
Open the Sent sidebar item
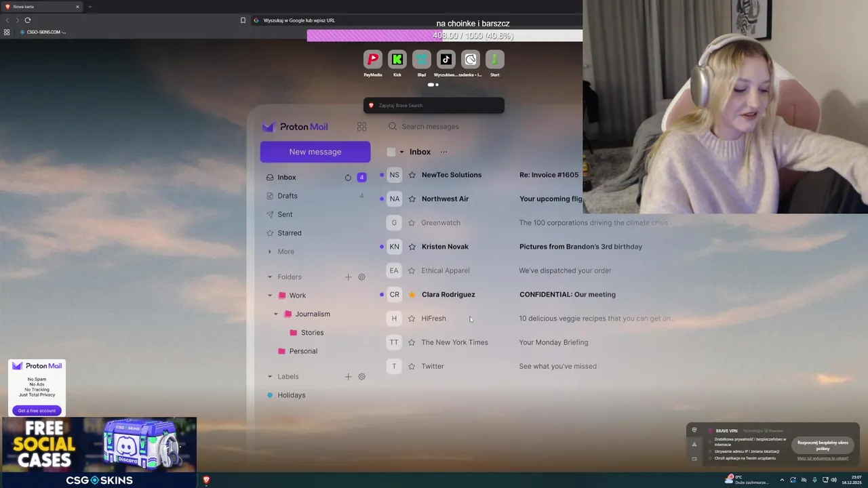(x=315, y=214)
